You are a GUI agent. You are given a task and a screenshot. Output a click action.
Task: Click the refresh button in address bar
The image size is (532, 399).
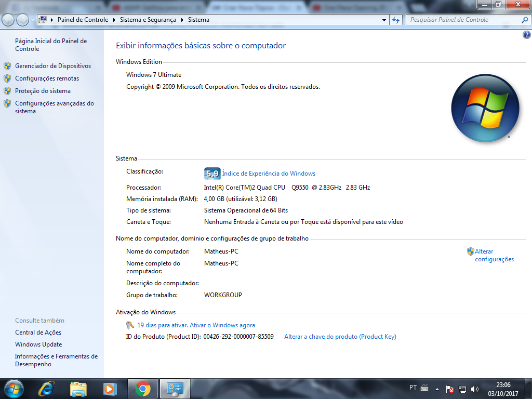396,20
